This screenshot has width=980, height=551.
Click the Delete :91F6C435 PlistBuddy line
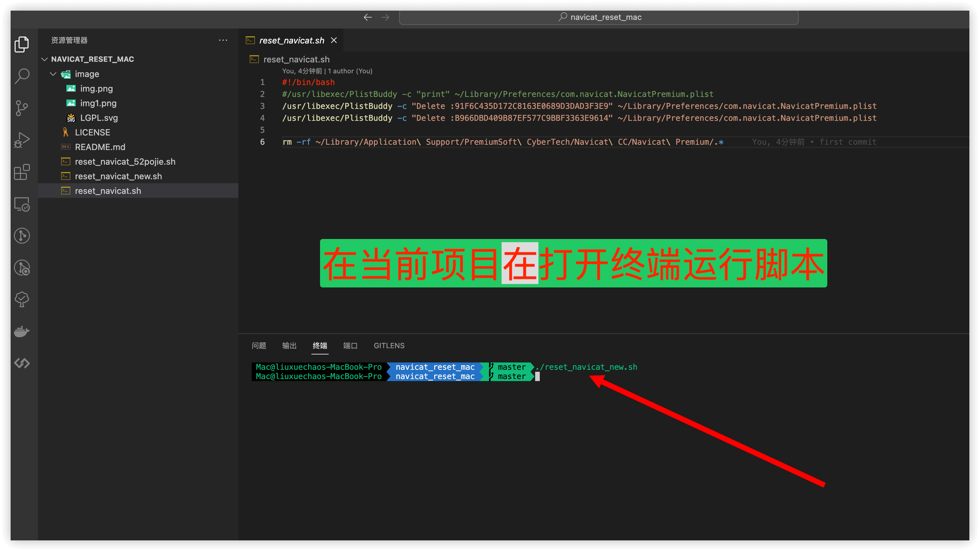coord(579,106)
